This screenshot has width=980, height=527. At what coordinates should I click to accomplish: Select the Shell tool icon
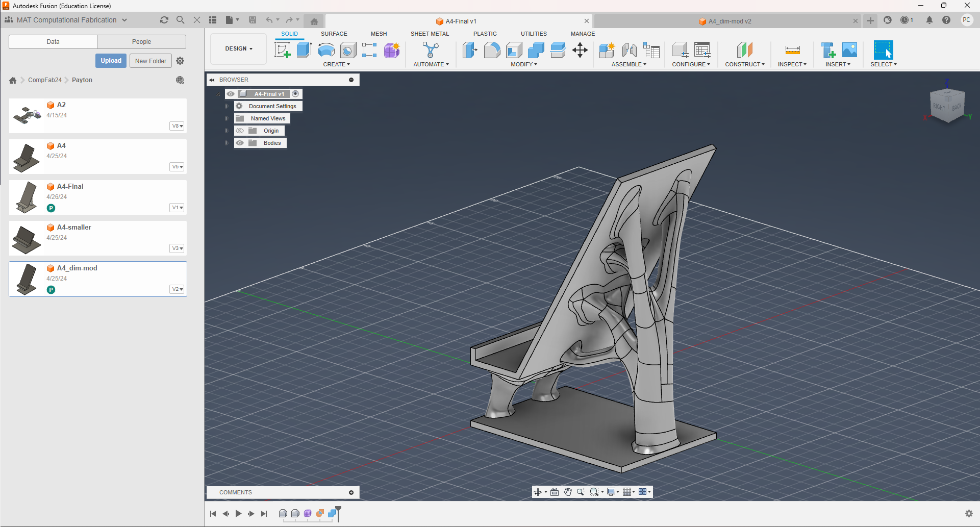(x=514, y=50)
